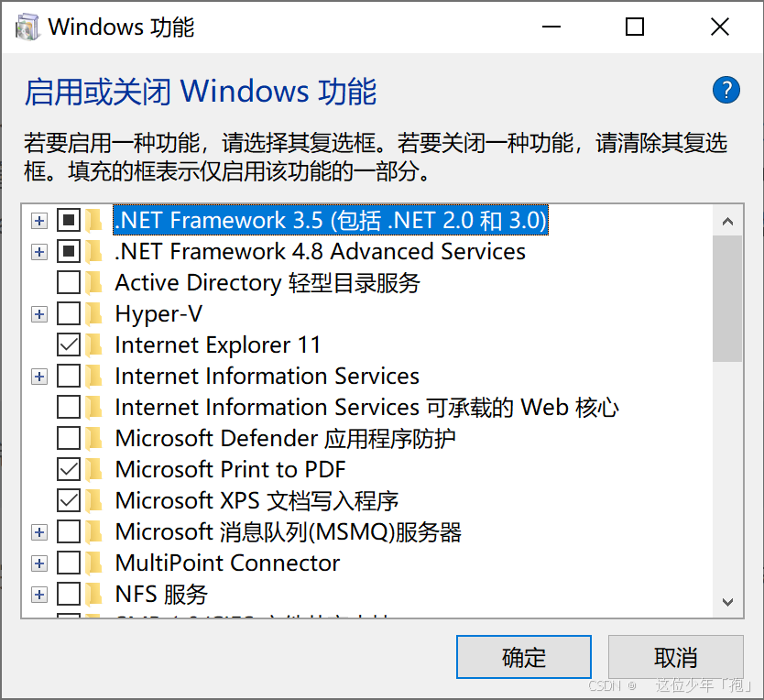Click the folder icon next to Hyper-V
The height and width of the screenshot is (700, 764).
point(92,313)
